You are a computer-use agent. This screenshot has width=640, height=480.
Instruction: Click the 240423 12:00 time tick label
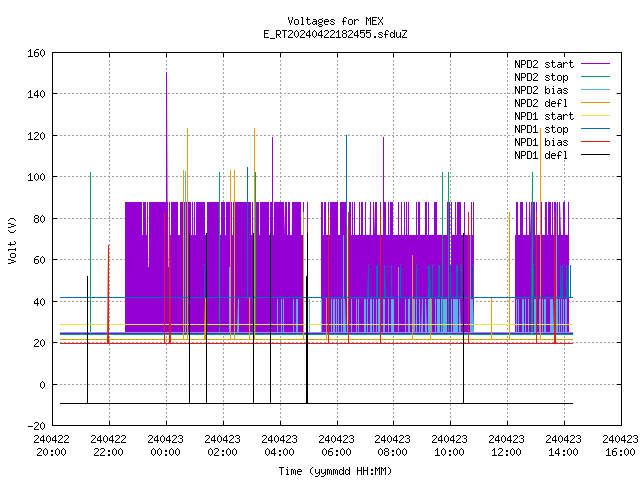pyautogui.click(x=507, y=446)
